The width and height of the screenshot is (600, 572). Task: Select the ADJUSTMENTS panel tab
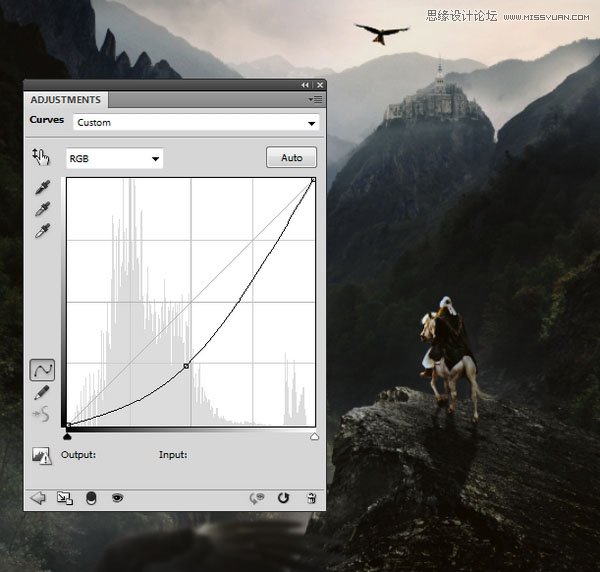(66, 100)
